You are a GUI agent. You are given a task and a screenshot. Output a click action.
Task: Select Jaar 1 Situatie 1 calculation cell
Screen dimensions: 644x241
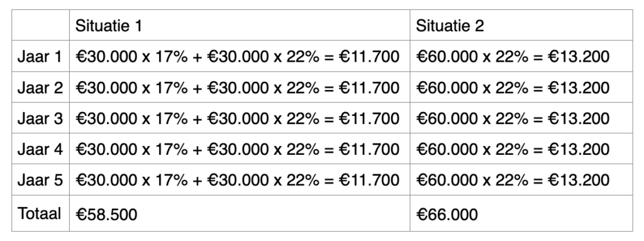pos(240,56)
